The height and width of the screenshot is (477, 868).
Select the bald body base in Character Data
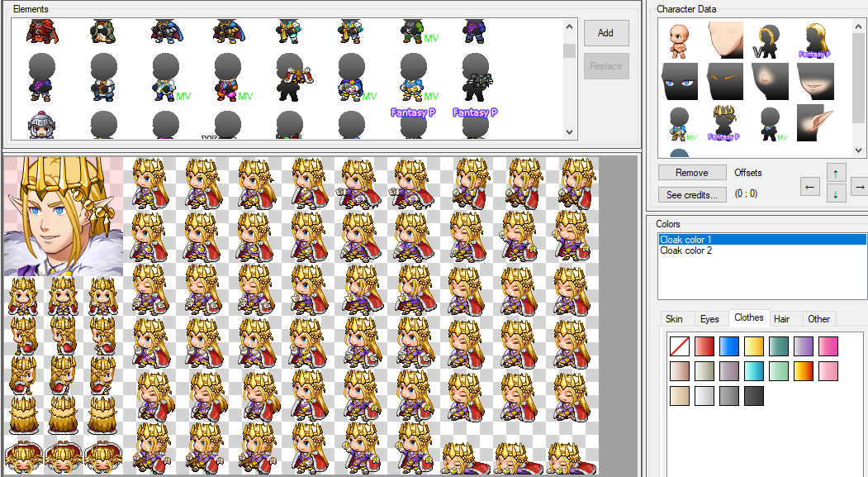[x=679, y=40]
